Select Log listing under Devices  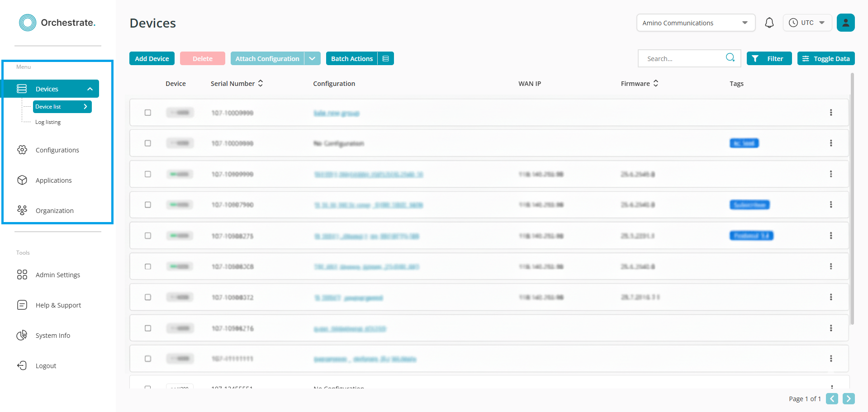pos(48,122)
